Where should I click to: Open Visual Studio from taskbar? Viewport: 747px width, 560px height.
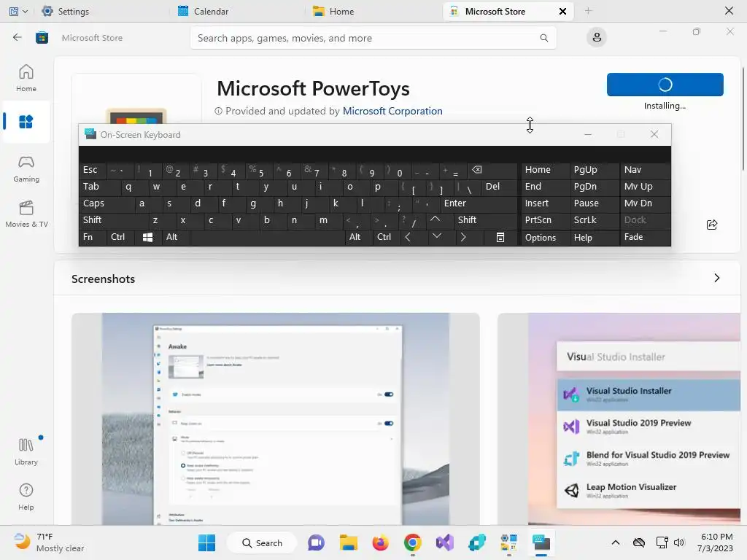[444, 542]
